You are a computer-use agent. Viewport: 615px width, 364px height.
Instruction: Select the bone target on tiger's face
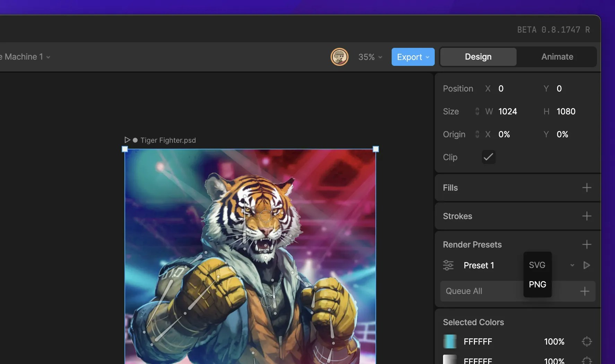point(266,216)
